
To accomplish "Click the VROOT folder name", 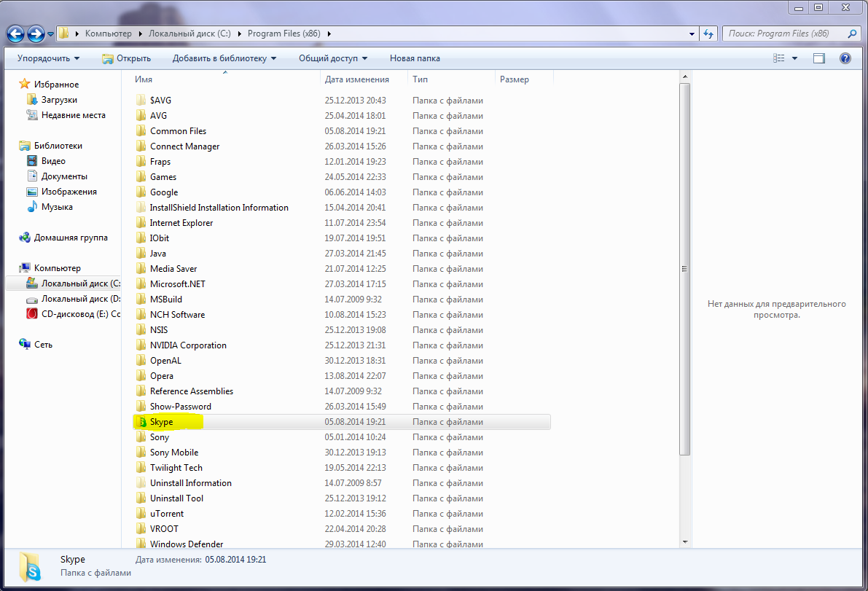I will [165, 528].
